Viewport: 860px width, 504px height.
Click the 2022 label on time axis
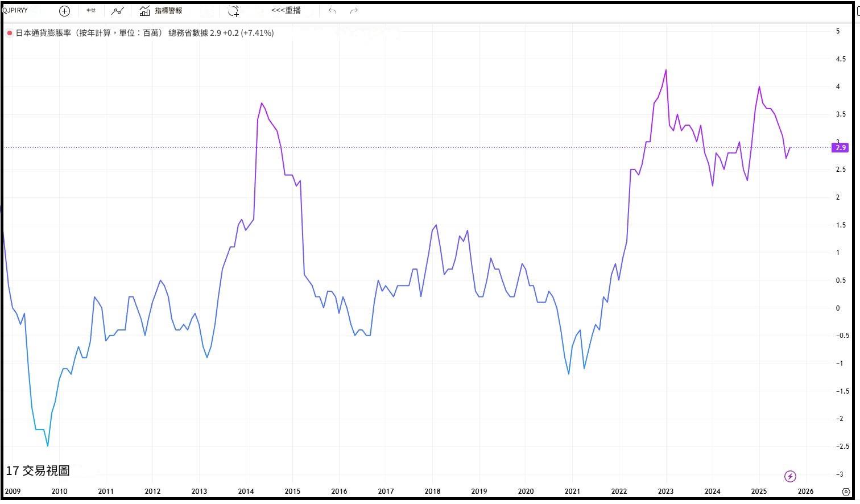[x=619, y=491]
